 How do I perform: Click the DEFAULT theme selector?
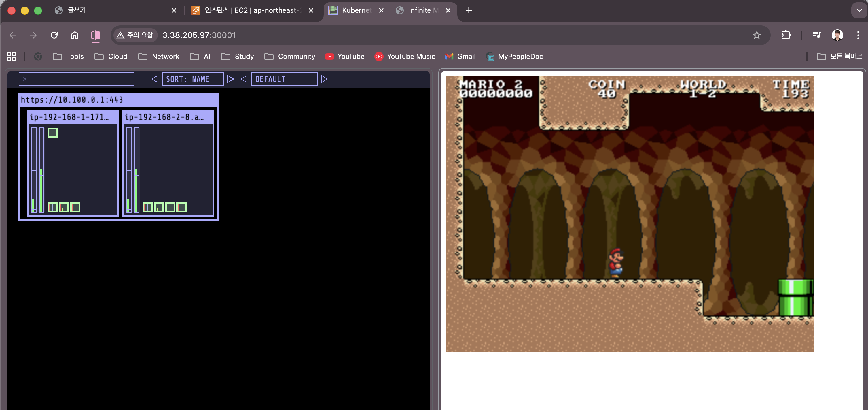click(x=285, y=79)
